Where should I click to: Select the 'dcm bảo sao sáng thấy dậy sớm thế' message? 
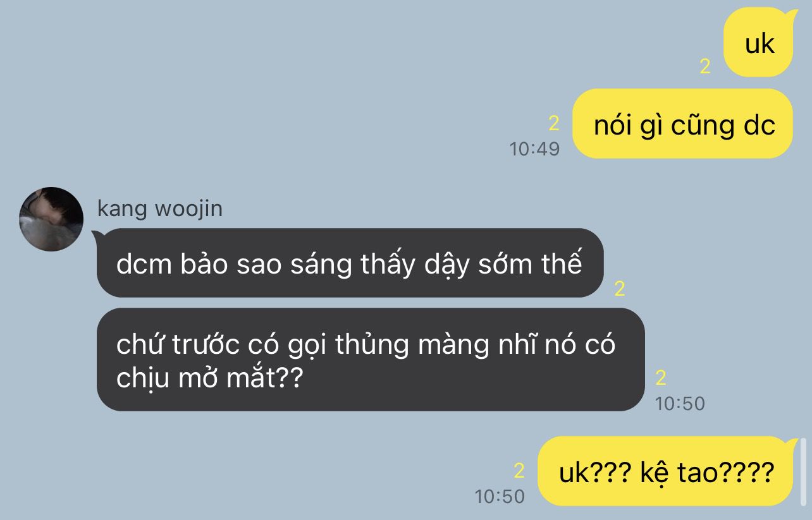pyautogui.click(x=350, y=263)
